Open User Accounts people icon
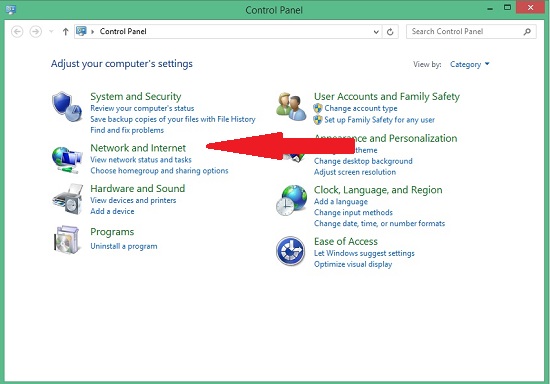Image resolution: width=550 pixels, height=384 pixels. [291, 107]
